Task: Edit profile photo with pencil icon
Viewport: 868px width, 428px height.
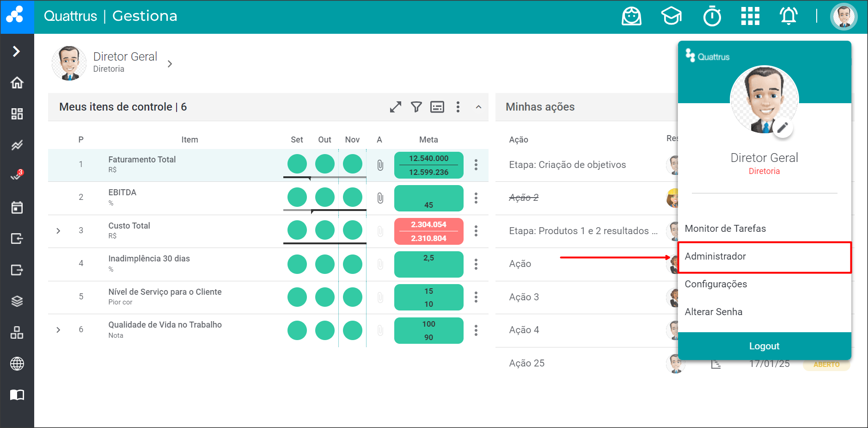Action: tap(782, 128)
